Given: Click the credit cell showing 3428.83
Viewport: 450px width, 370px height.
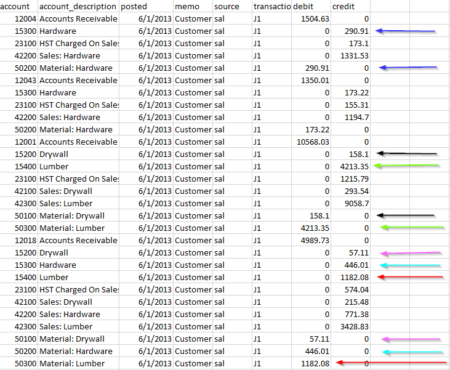Looking at the screenshot, I should (350, 327).
